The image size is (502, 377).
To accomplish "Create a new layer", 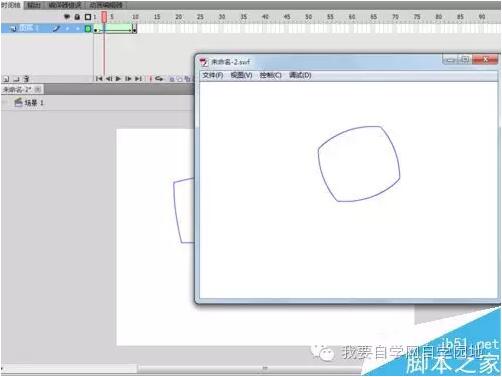I will (x=6, y=79).
